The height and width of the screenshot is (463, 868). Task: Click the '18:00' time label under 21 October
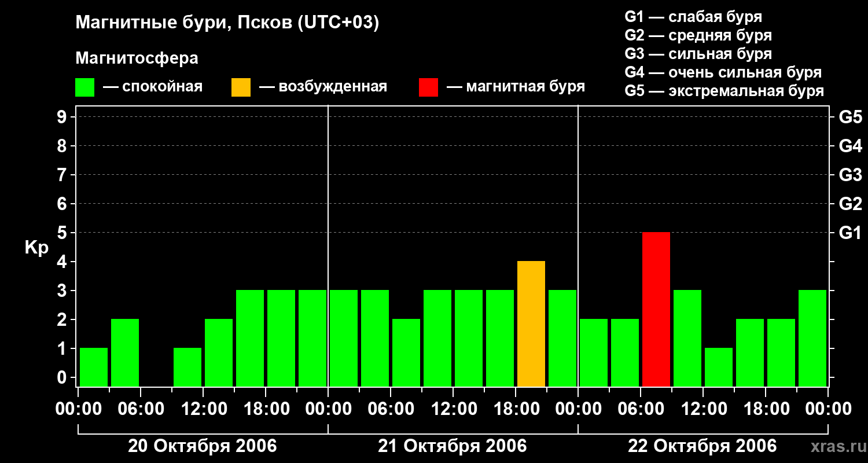pos(516,409)
